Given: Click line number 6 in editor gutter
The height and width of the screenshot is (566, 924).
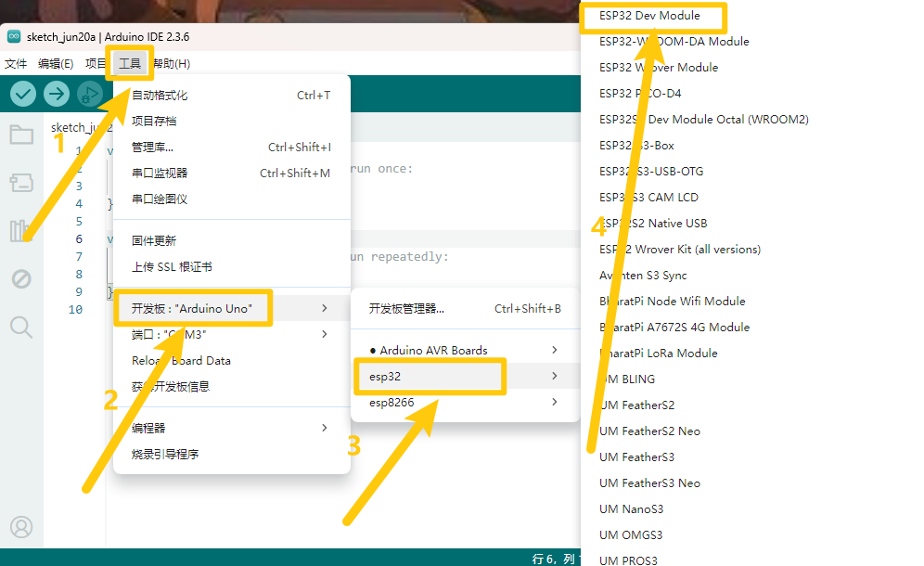Looking at the screenshot, I should 79,238.
